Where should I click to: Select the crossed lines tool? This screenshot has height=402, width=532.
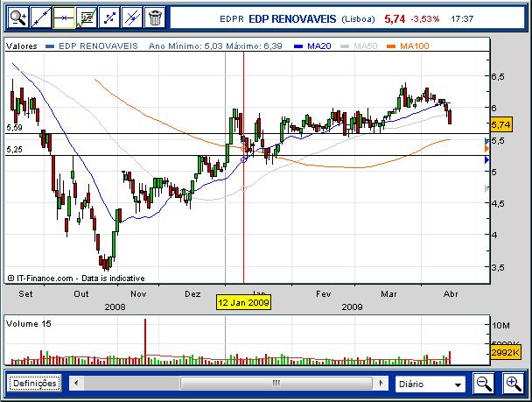132,18
